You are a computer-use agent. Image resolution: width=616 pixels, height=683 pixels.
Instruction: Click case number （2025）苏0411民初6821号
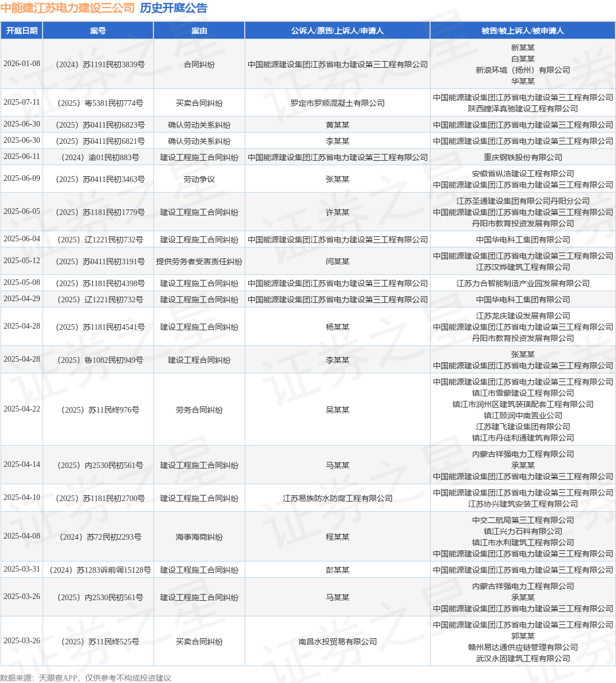(x=98, y=141)
